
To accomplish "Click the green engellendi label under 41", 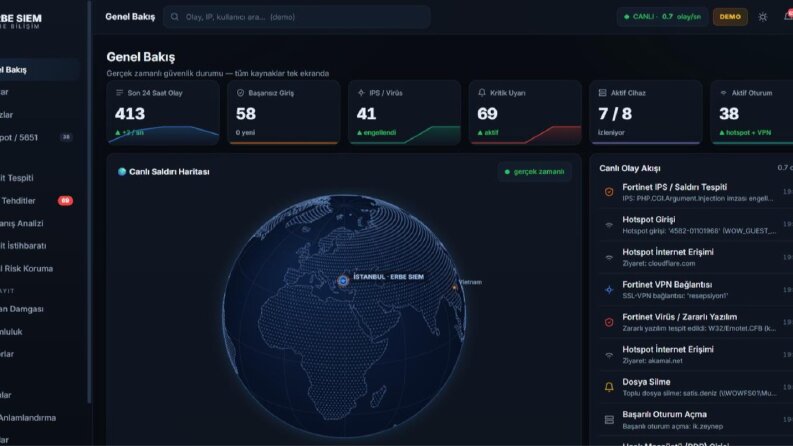I will coord(376,132).
